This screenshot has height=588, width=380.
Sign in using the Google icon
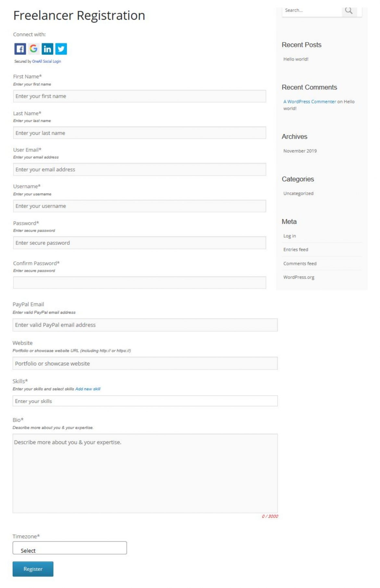33,49
